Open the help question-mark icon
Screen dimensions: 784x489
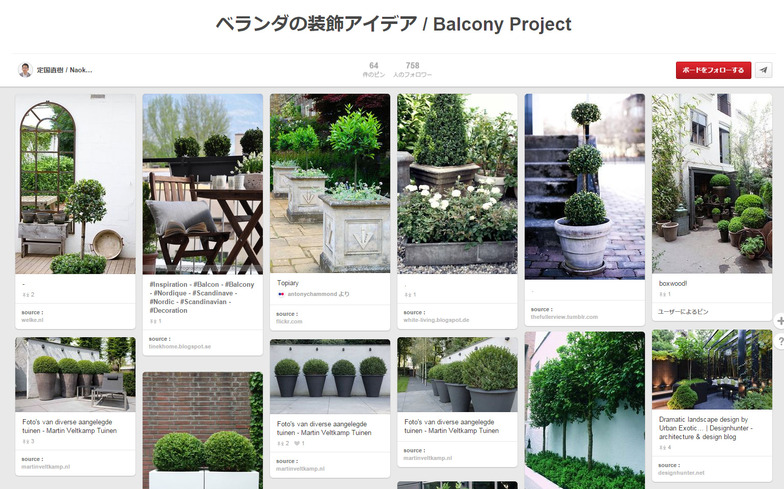(780, 342)
